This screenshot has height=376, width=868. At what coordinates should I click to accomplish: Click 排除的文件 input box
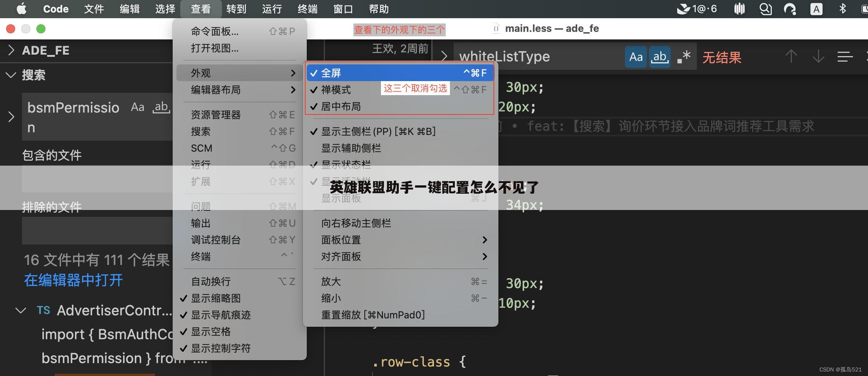pos(97,230)
